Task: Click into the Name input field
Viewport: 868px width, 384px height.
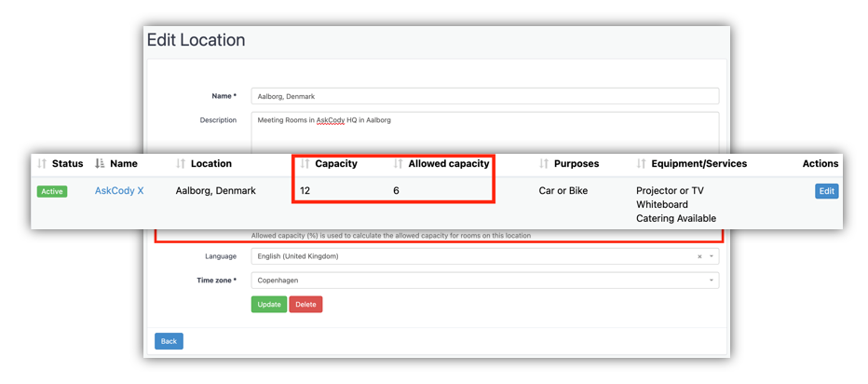Action: pos(485,96)
